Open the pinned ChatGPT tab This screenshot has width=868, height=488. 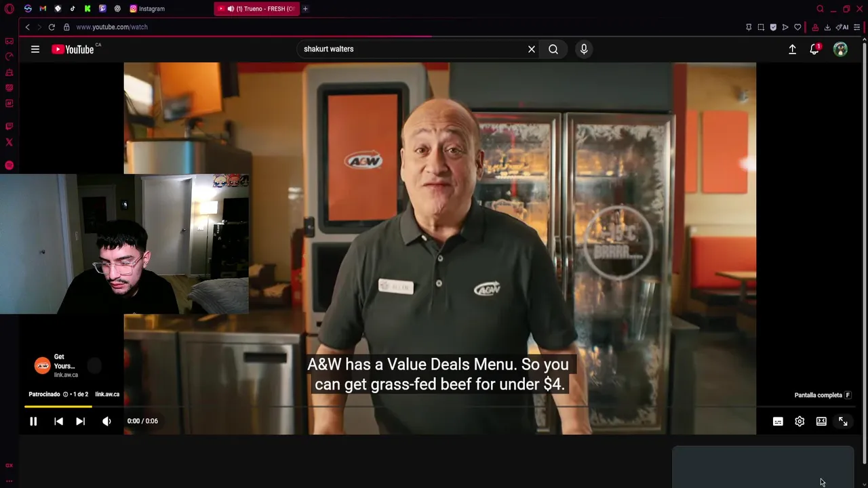117,9
